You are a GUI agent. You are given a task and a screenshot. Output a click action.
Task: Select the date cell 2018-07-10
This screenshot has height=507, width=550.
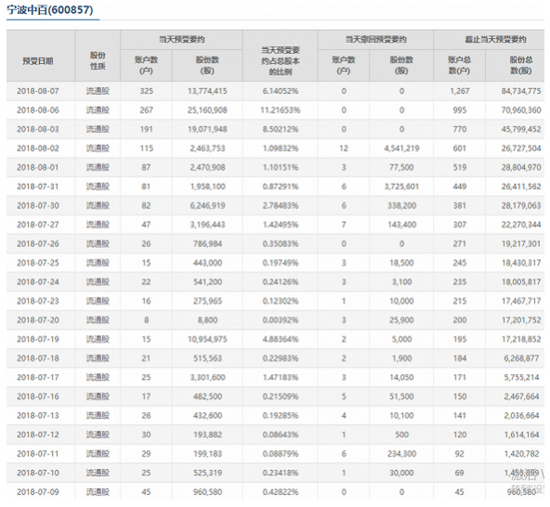coord(38,473)
